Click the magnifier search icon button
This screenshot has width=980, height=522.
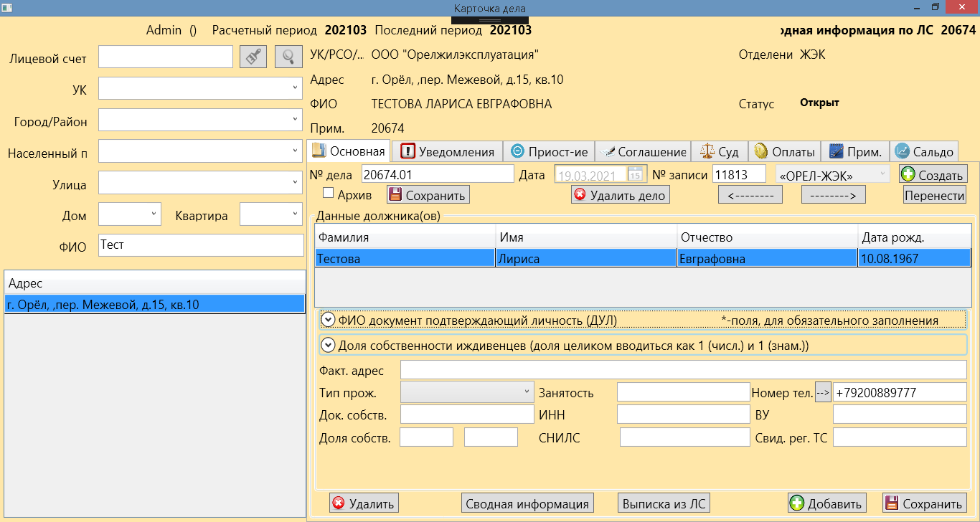(288, 57)
